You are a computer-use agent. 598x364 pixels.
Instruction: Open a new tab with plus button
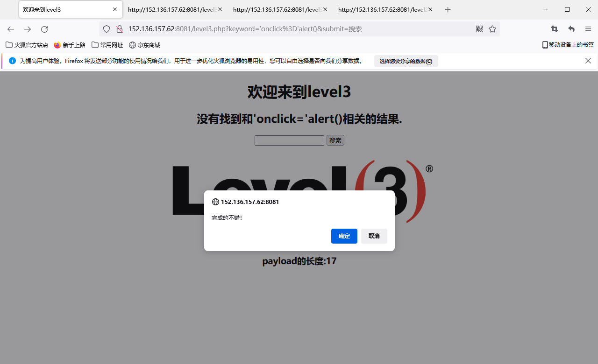pos(448,9)
